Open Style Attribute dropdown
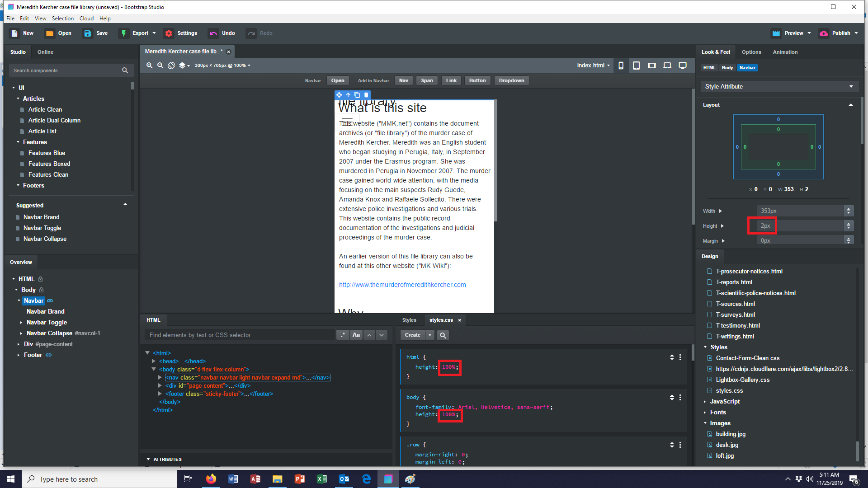 (x=779, y=86)
